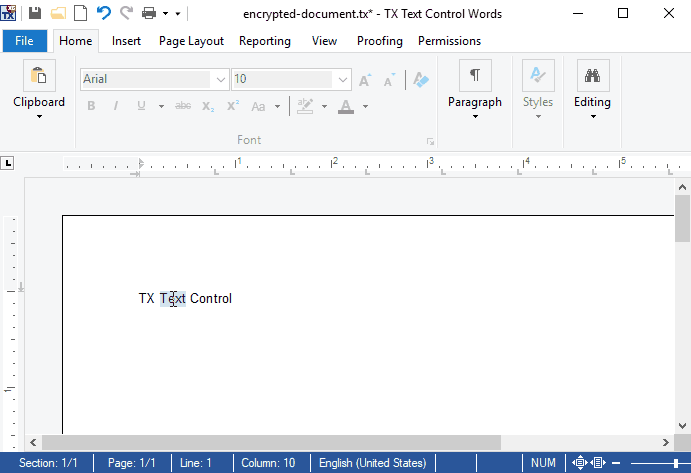Click the Section: 1/1 status item
The image size is (691, 473).
click(48, 463)
